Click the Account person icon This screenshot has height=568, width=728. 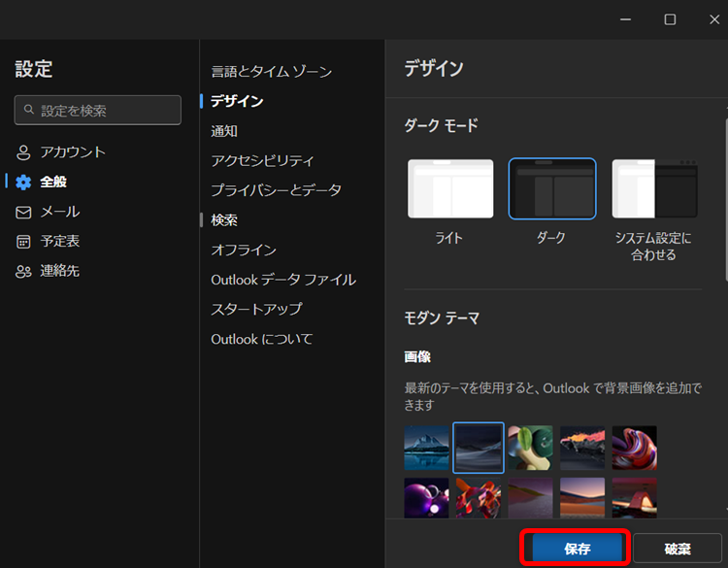(x=23, y=152)
